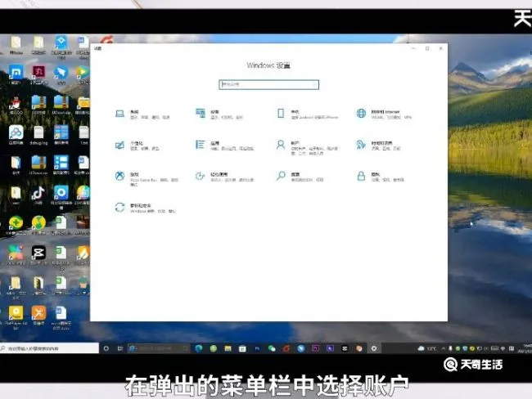Open Cortana circle on the taskbar

click(106, 348)
